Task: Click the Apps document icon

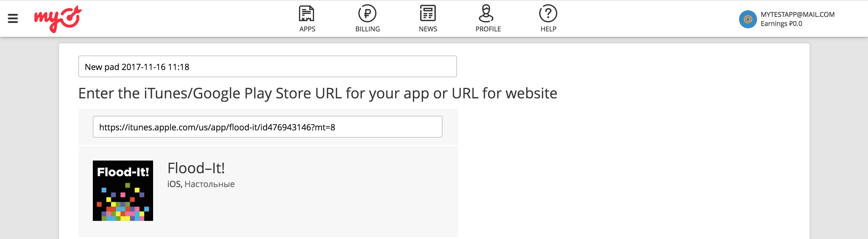Action: tap(307, 14)
